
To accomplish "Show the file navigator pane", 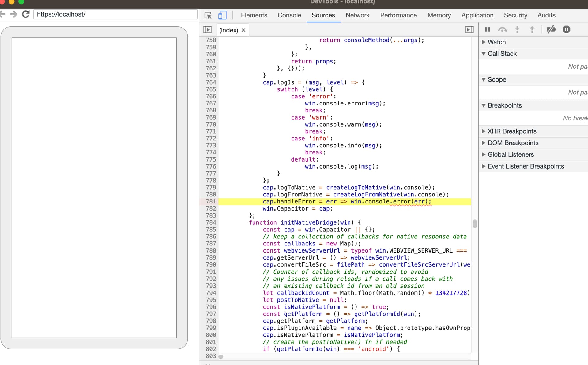I will [207, 30].
